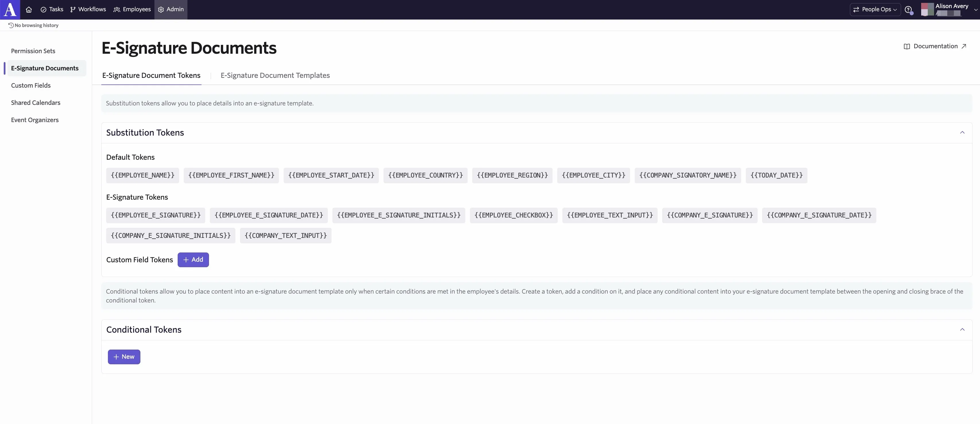Click the {{EMPLOYEE_E_SIGNATURE_DATE}} token
The height and width of the screenshot is (424, 980).
click(269, 215)
